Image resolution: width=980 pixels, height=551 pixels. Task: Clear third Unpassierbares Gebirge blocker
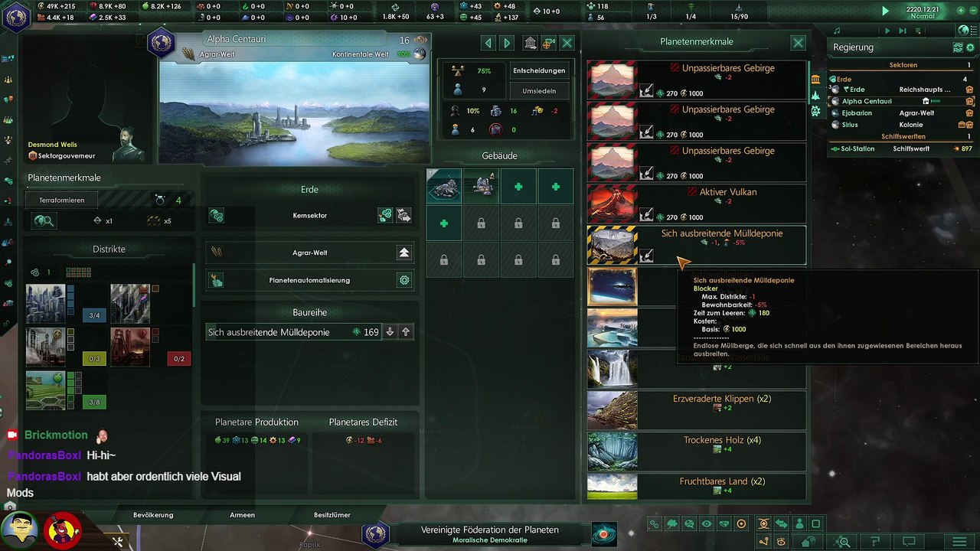click(x=647, y=174)
